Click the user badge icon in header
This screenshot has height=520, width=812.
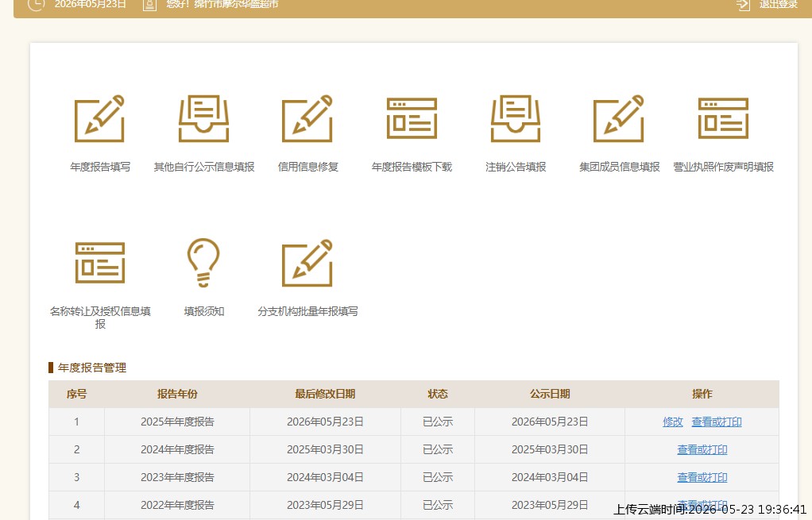coord(149,5)
